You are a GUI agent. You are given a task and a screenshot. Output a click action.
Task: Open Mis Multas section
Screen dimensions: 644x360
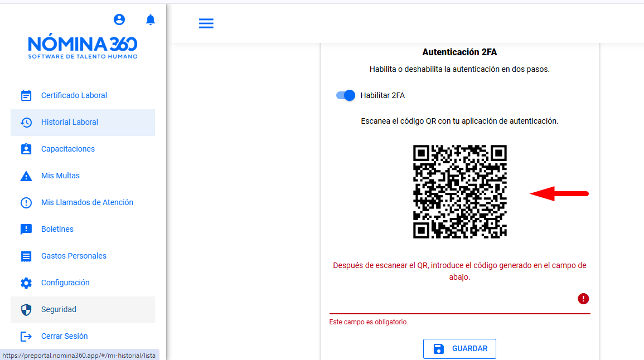[83, 176]
